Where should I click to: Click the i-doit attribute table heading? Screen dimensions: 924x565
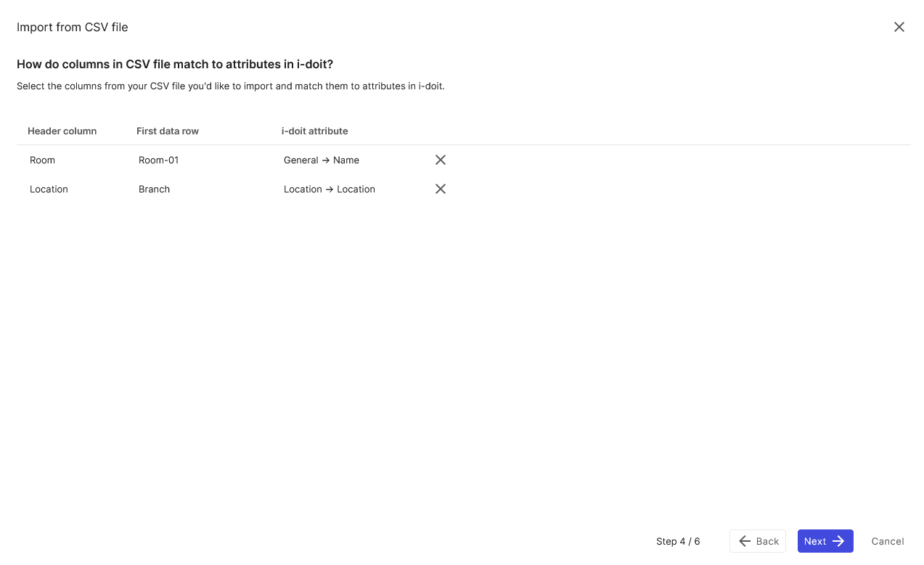[315, 131]
